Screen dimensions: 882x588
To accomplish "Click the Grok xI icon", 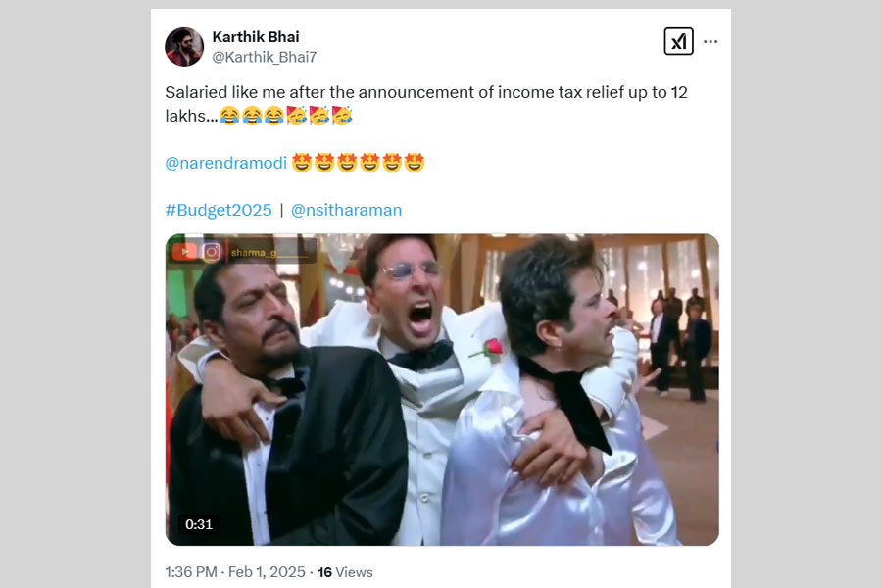I will tap(678, 41).
